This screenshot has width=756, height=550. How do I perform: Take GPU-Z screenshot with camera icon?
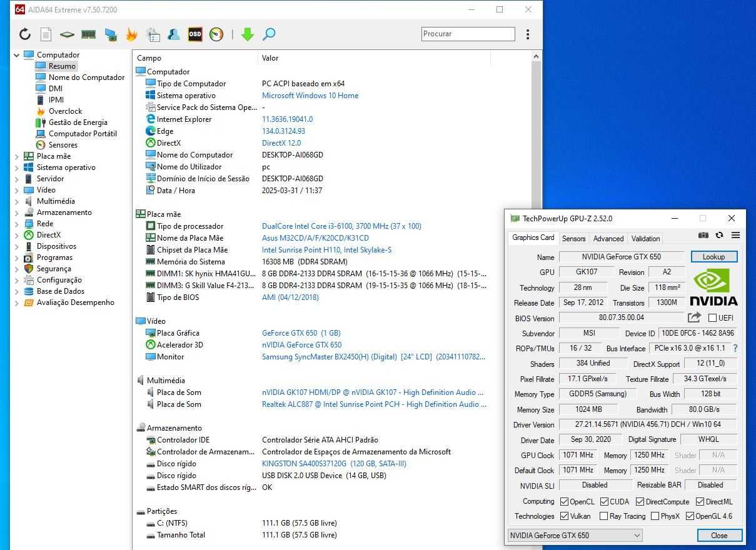pos(703,235)
